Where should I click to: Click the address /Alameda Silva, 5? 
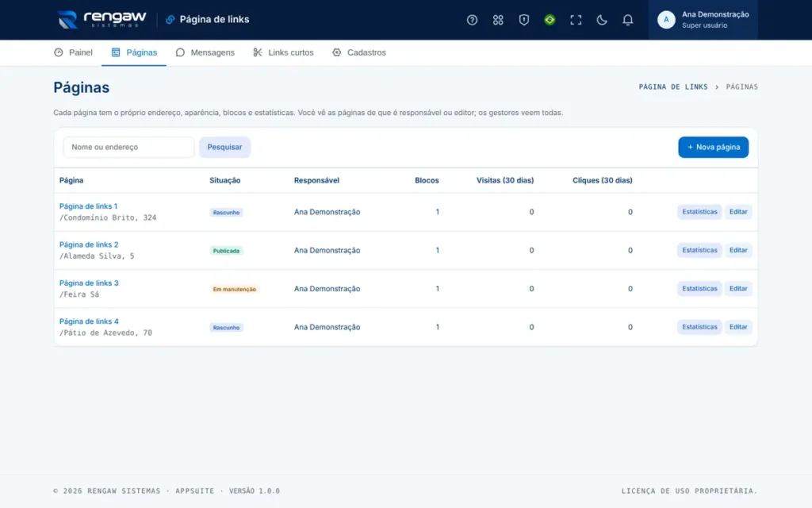(97, 256)
